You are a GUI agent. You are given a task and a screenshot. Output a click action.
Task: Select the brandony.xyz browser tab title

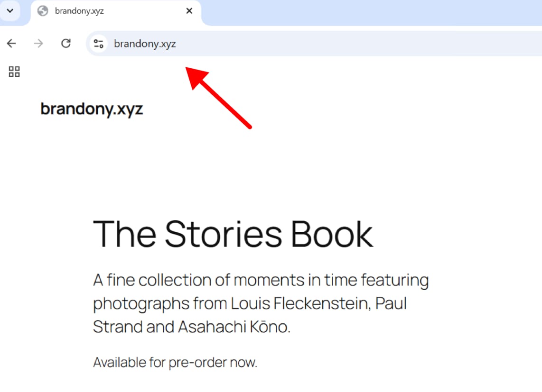click(x=79, y=11)
